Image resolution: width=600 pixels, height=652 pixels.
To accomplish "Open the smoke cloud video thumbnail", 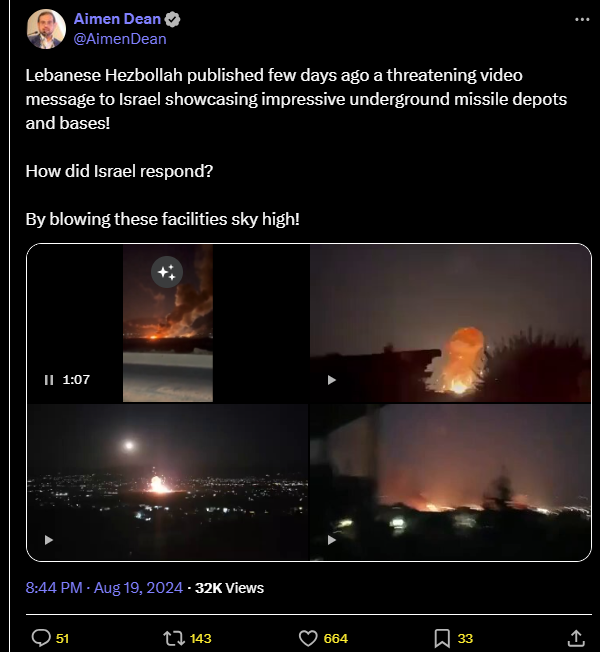I will pyautogui.click(x=168, y=323).
